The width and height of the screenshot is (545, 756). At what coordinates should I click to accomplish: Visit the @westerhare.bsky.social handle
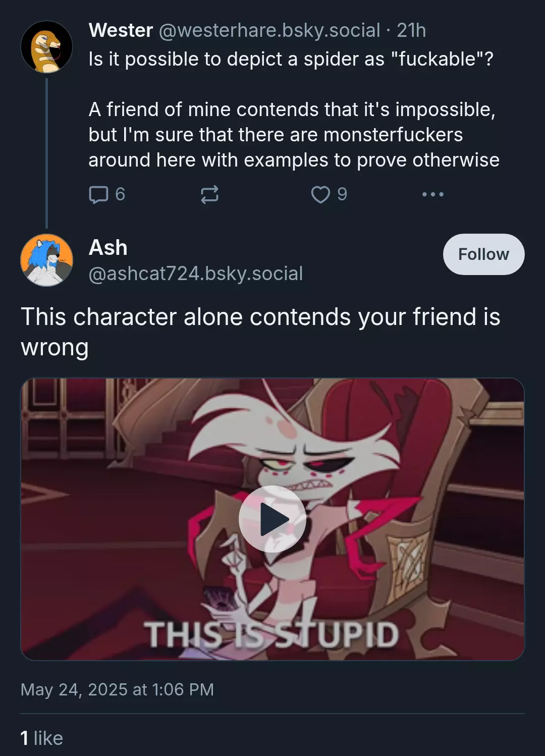pos(269,30)
